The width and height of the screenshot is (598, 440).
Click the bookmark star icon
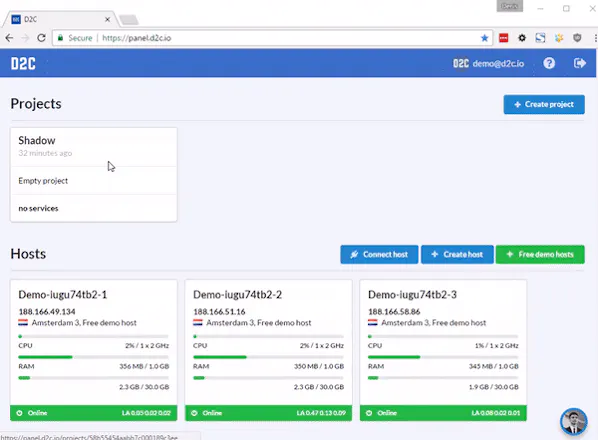[484, 38]
